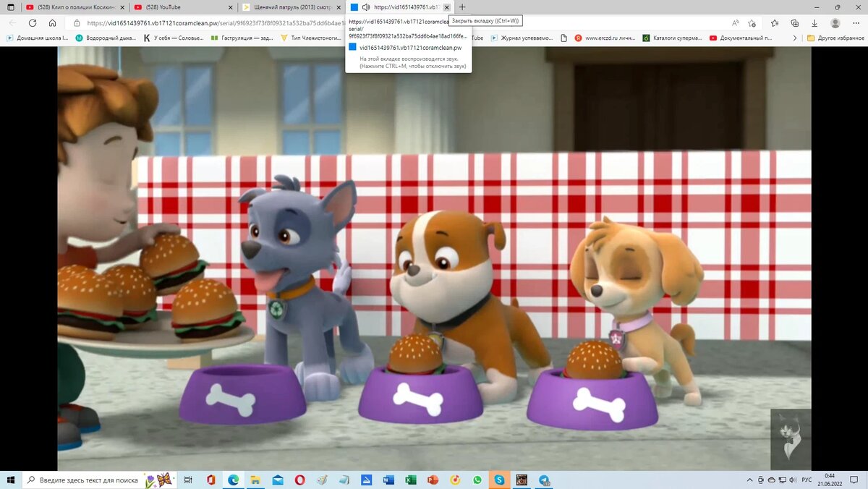Switch to 'Клип о полиции' YouTube tab
Screen dimensions: 868x489
74,7
